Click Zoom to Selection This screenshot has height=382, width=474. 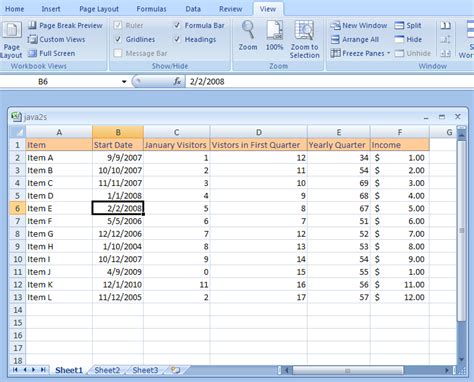304,40
